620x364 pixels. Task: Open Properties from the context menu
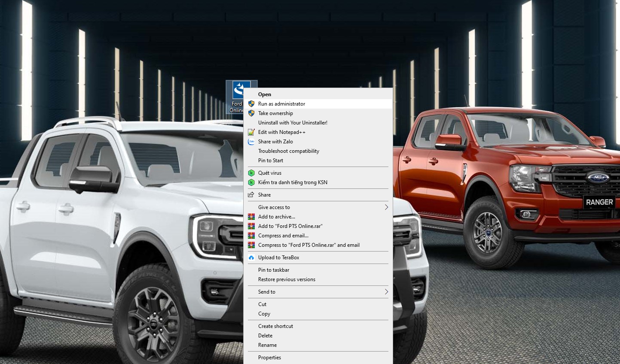coord(269,358)
